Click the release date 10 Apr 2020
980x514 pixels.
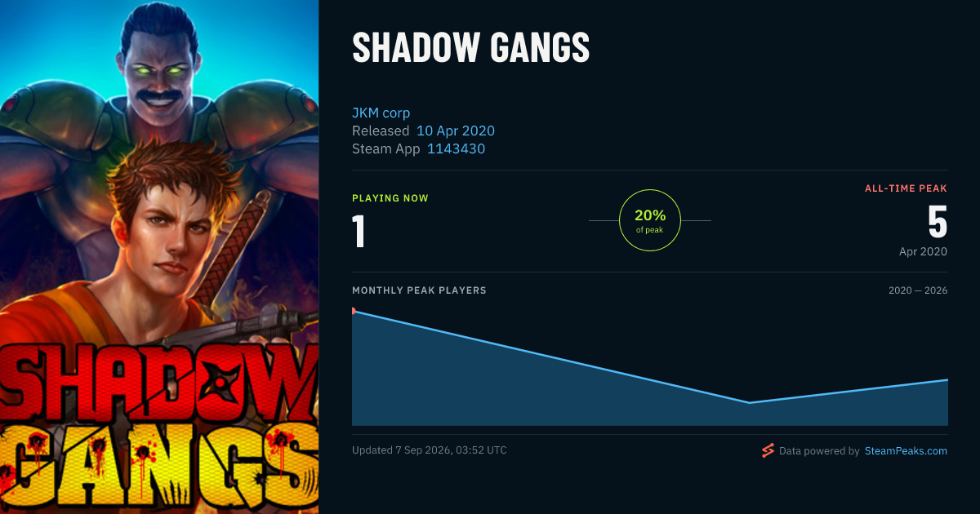tap(456, 131)
